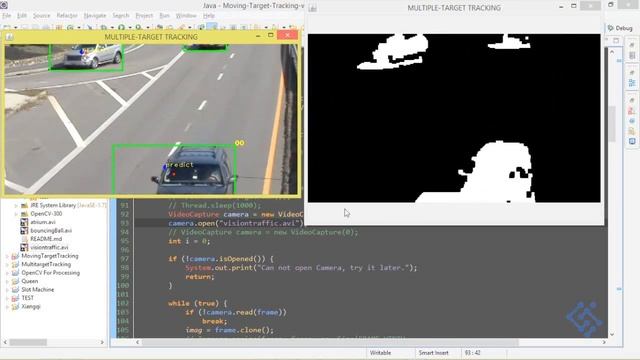The image size is (640, 360).
Task: Expand the MultitargetTracking project
Action: [x=7, y=264]
